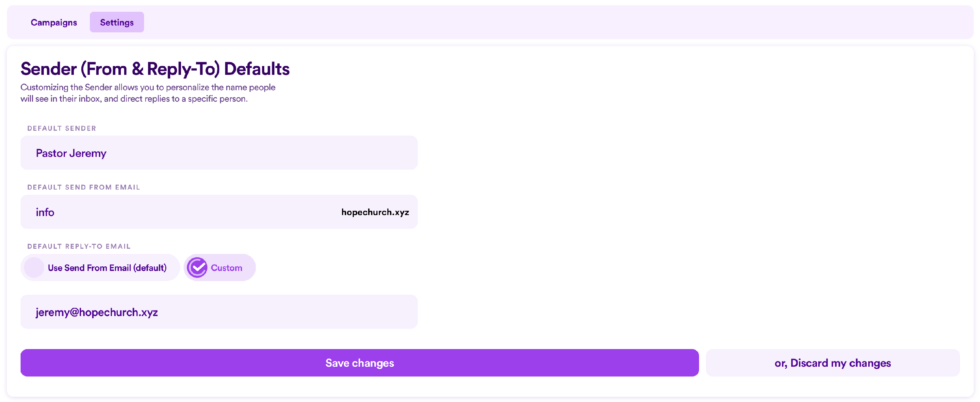Open the Campaigns tab
The image size is (980, 402).
tap(54, 23)
